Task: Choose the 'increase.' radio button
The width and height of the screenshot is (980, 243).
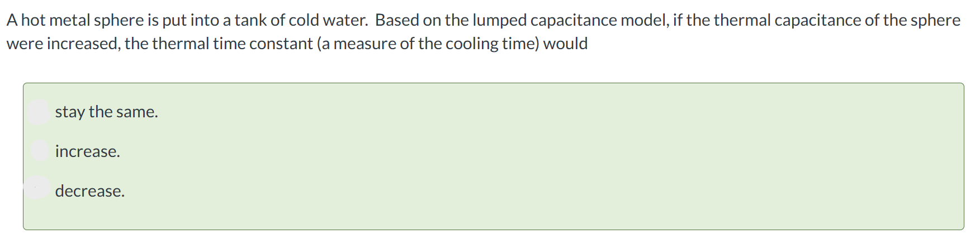Action: [39, 151]
